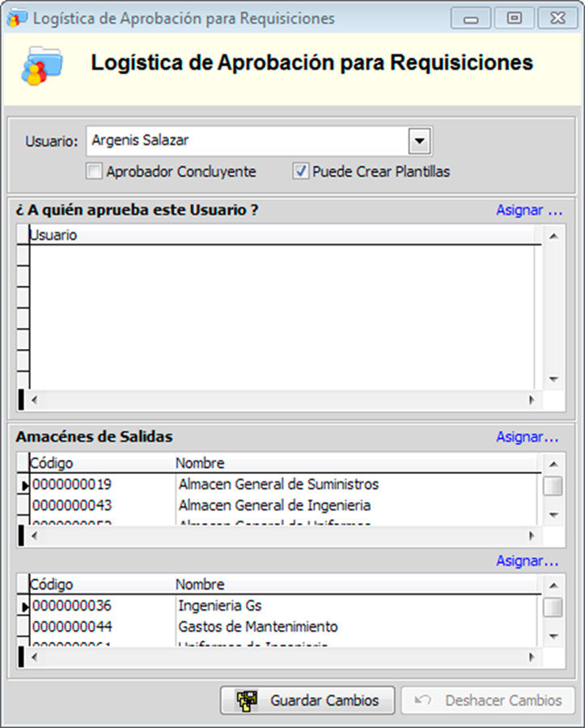Viewport: 585px width, 728px height.
Task: Click the Usuario column header
Action: pyautogui.click(x=53, y=236)
